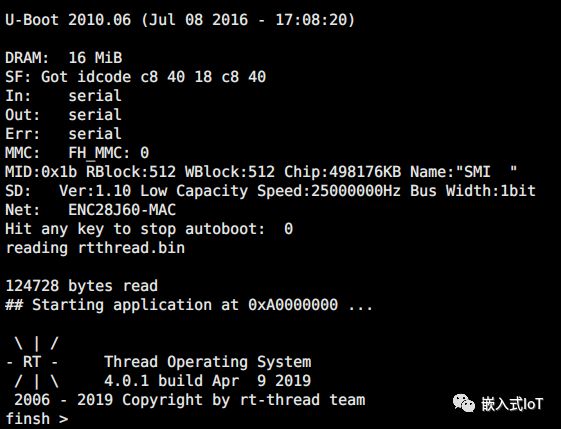
Task: Click the ENC28J60-MAC network entry
Action: click(122, 210)
